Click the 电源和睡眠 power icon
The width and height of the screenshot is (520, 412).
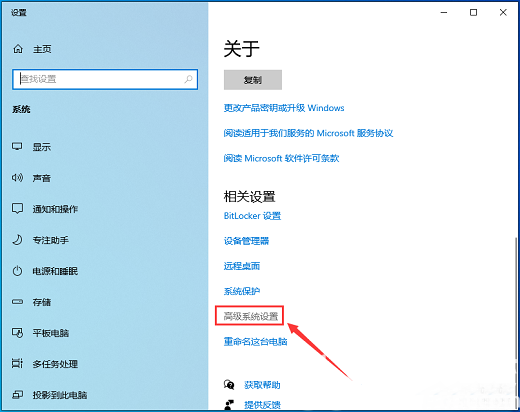17,271
